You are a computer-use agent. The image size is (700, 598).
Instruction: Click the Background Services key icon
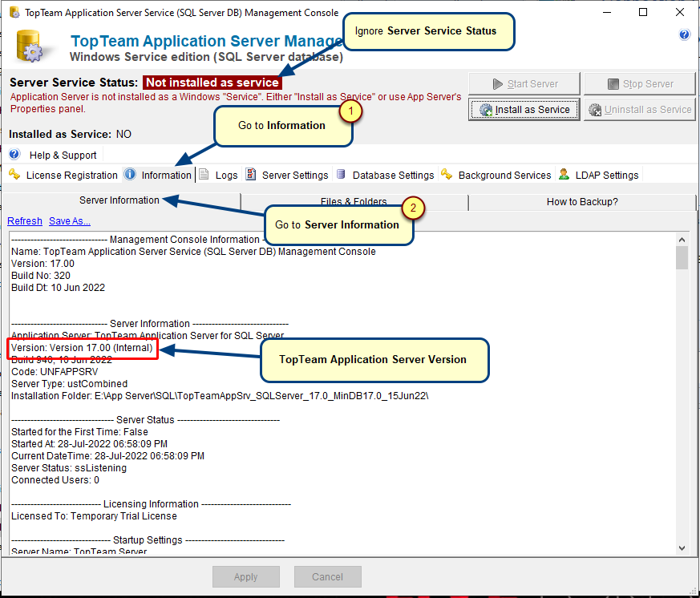pyautogui.click(x=447, y=174)
